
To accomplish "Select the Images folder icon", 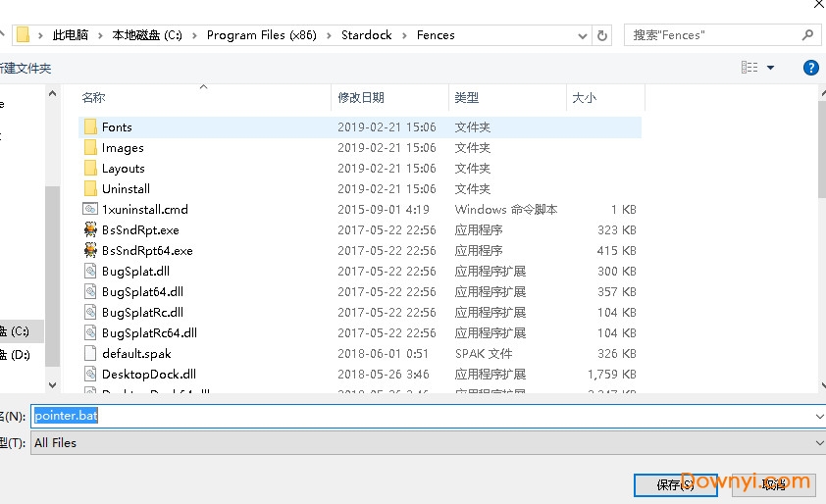I will [x=90, y=147].
